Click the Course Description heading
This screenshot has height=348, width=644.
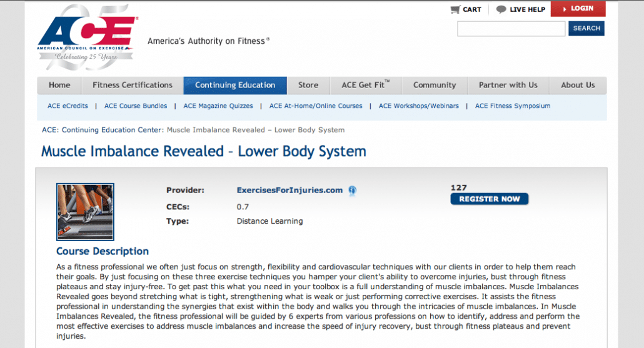(103, 251)
